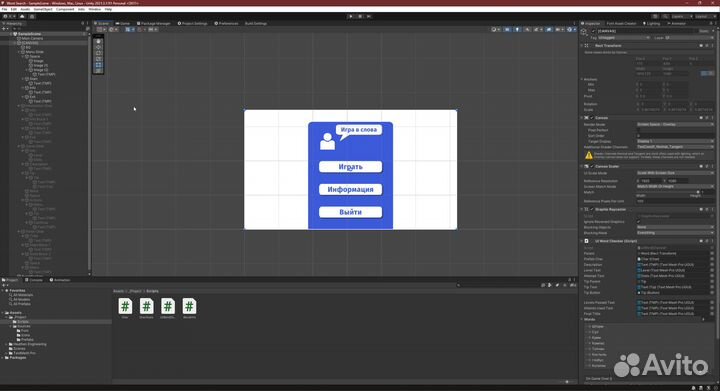This screenshot has width=720, height=391.
Task: Click the Sort Order input field
Action: coord(675,136)
